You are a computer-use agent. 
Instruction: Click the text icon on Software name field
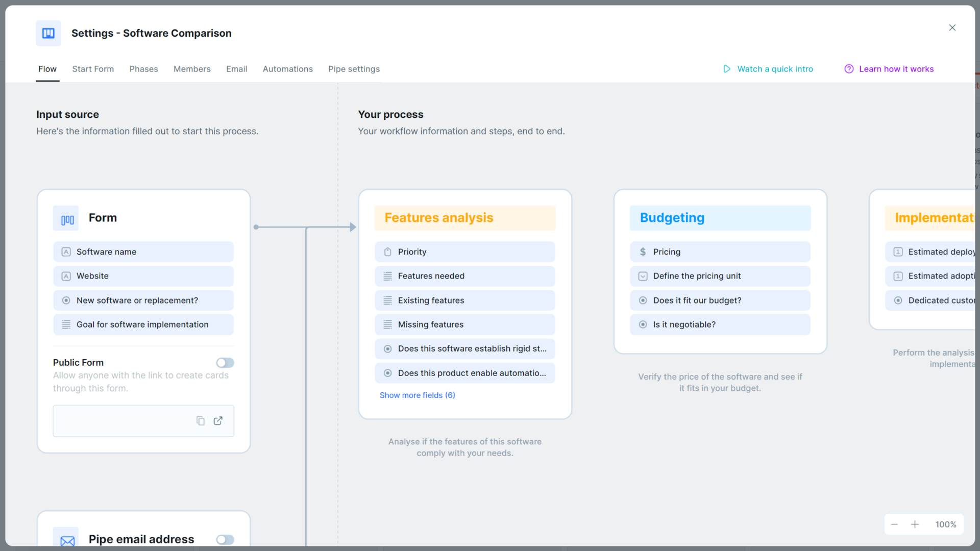pos(66,252)
